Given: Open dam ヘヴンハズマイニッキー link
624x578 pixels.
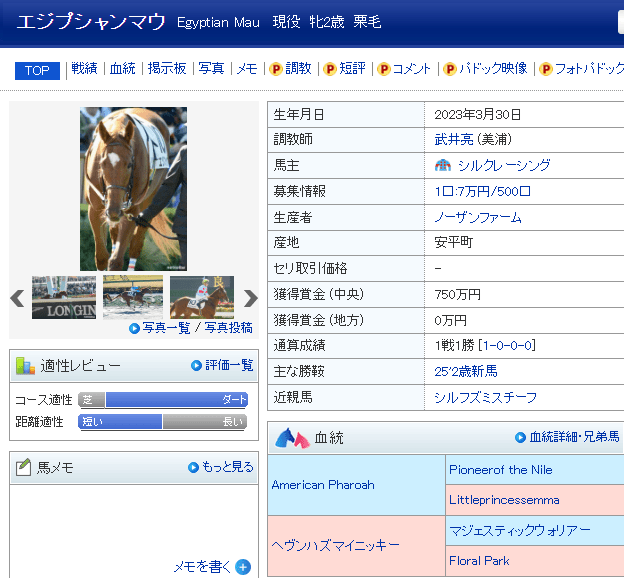Looking at the screenshot, I should point(335,545).
